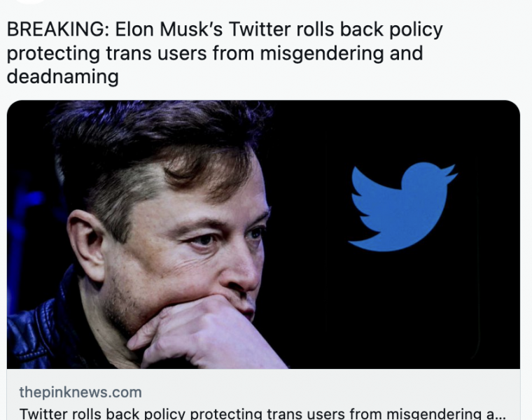
Task: Click the word deadnaming in the tweet
Action: pos(63,76)
